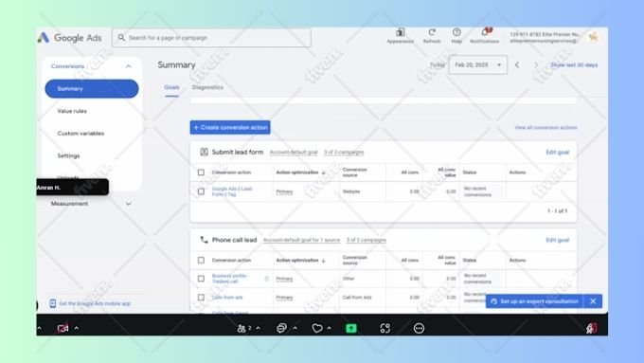Viewport: 644px width, 363px height.
Task: Click the Zoom apps capture icon
Action: click(x=385, y=328)
